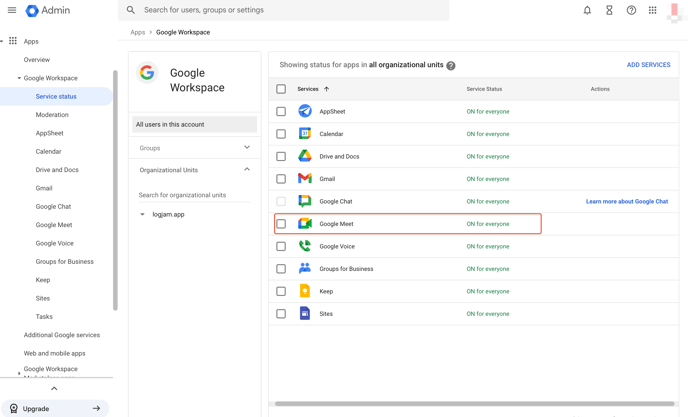Click the AppSheet app icon
This screenshot has width=688, height=417.
305,111
